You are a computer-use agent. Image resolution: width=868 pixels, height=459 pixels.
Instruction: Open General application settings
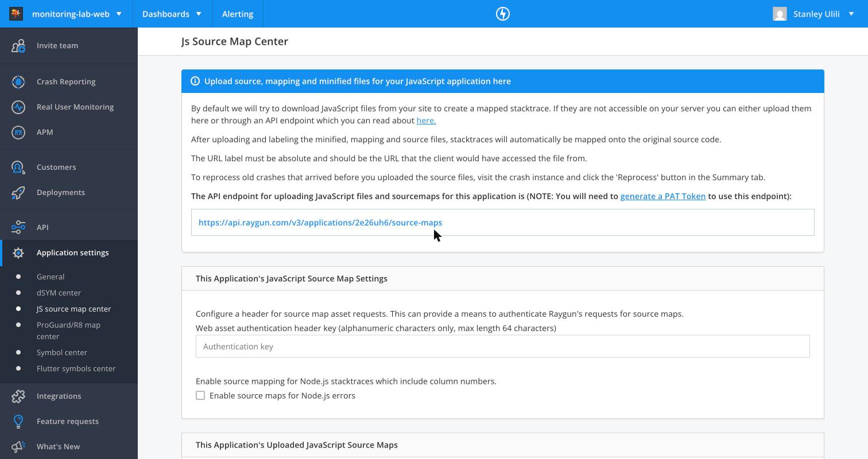click(51, 277)
